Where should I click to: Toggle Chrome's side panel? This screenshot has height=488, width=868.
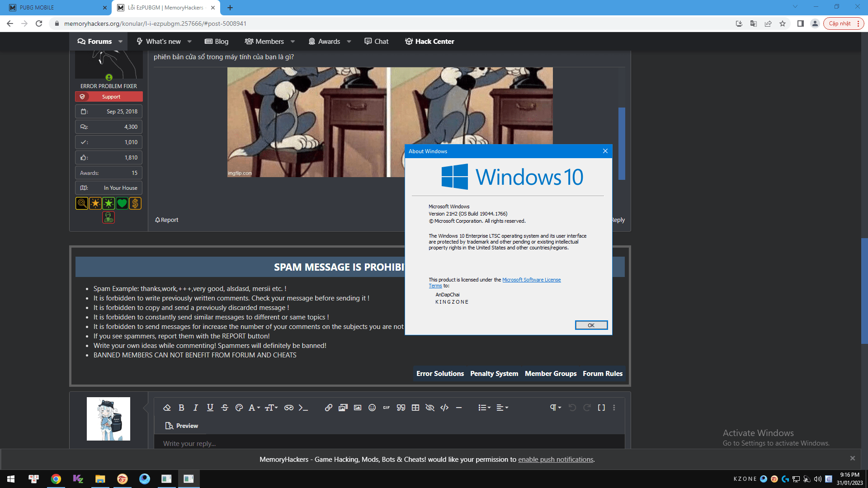coord(800,23)
